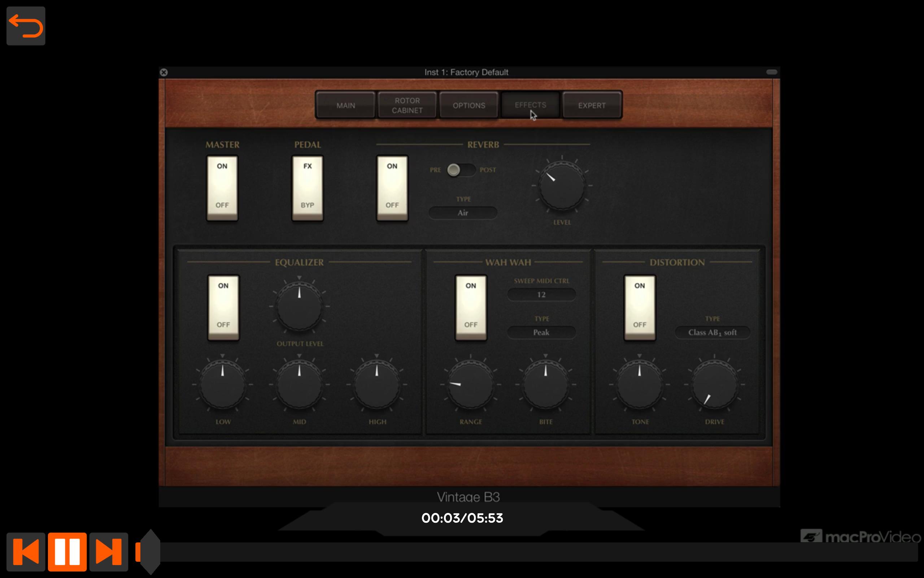Toggle the EQUALIZER on/off switch
The image size is (924, 578).
[x=223, y=307]
